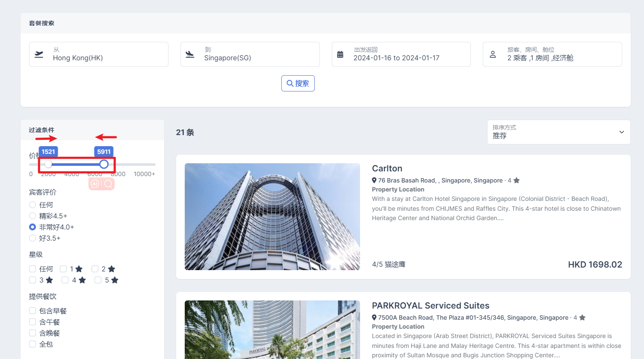Click the location pin beside Carlton address
The image size is (644, 359).
374,180
